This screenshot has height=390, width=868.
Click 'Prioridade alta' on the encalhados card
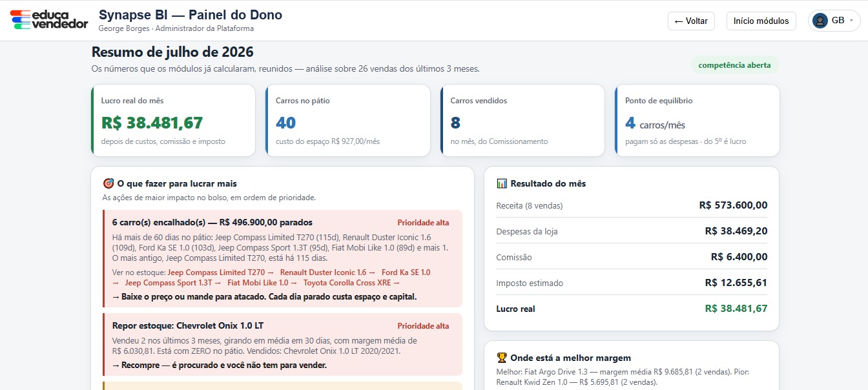pos(423,223)
